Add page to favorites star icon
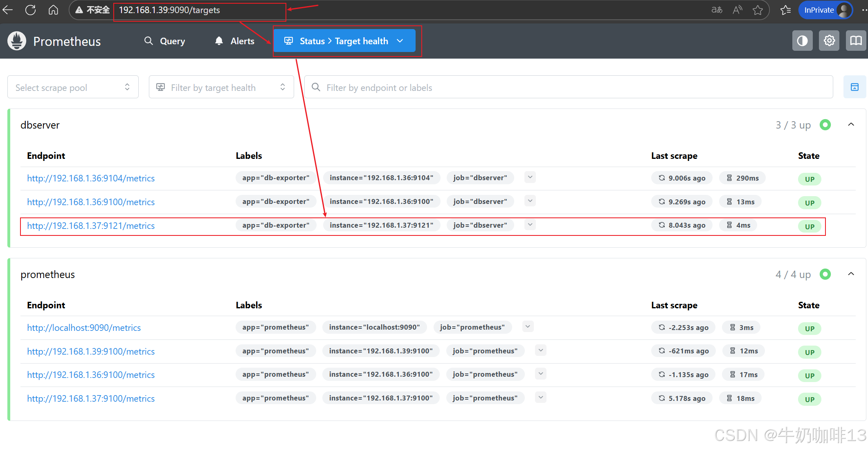The height and width of the screenshot is (450, 868). tap(758, 10)
